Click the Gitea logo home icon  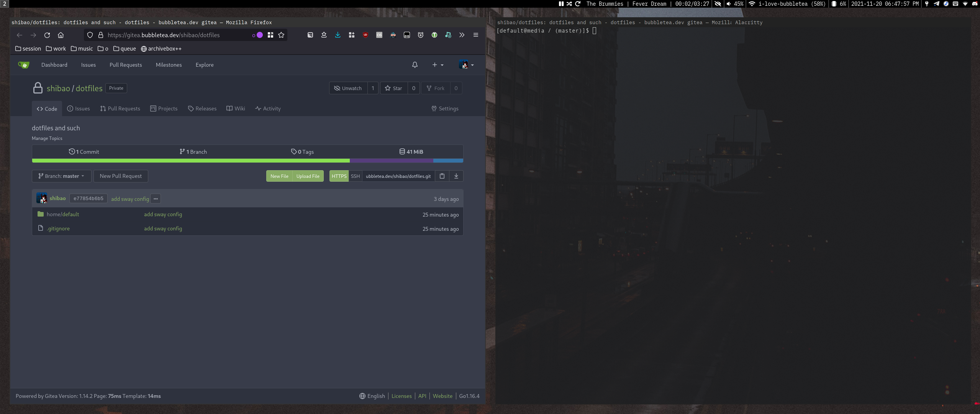(x=24, y=65)
